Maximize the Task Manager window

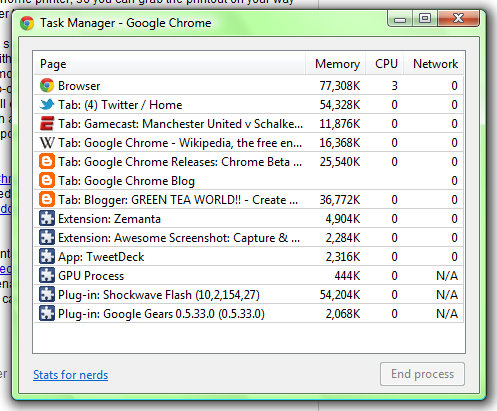(x=425, y=18)
